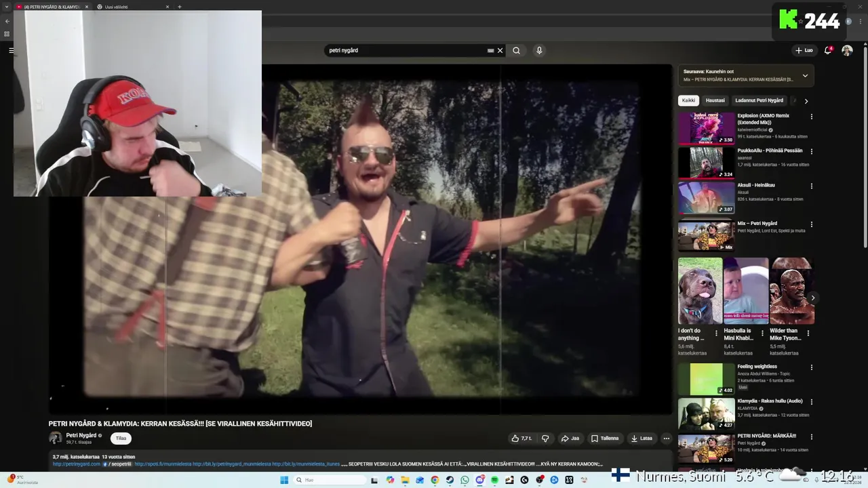The image size is (868, 488).
Task: Open options for Feeling weightless video
Action: pos(811,367)
